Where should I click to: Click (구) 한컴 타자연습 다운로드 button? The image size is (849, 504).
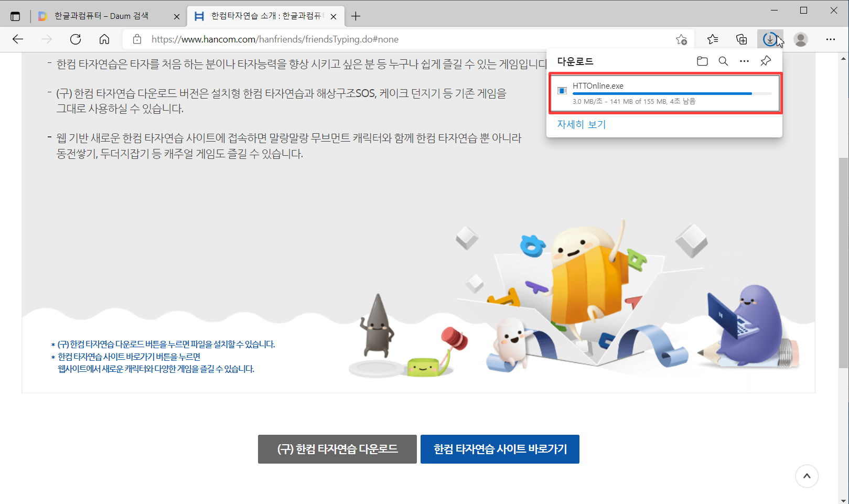[337, 449]
